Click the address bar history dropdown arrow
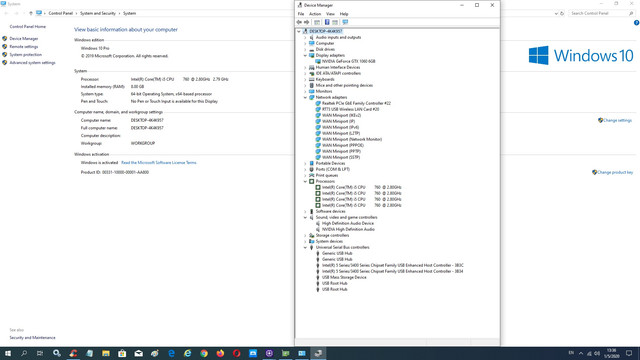 pos(556,13)
